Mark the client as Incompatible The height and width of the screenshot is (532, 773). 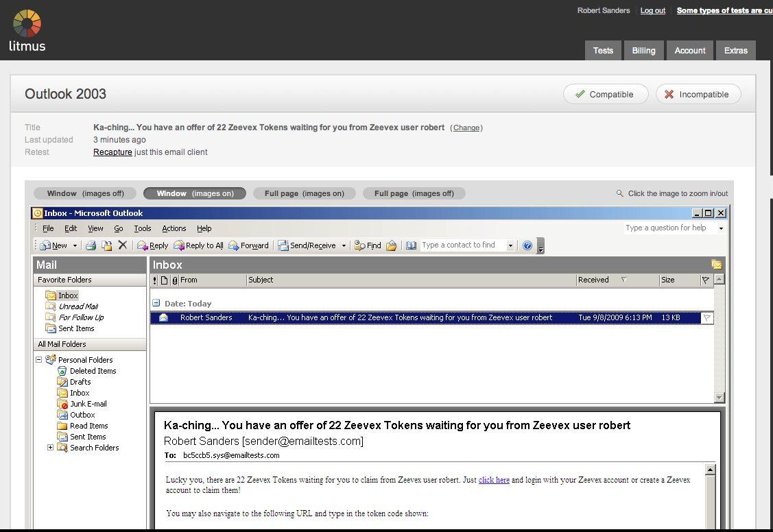point(698,94)
